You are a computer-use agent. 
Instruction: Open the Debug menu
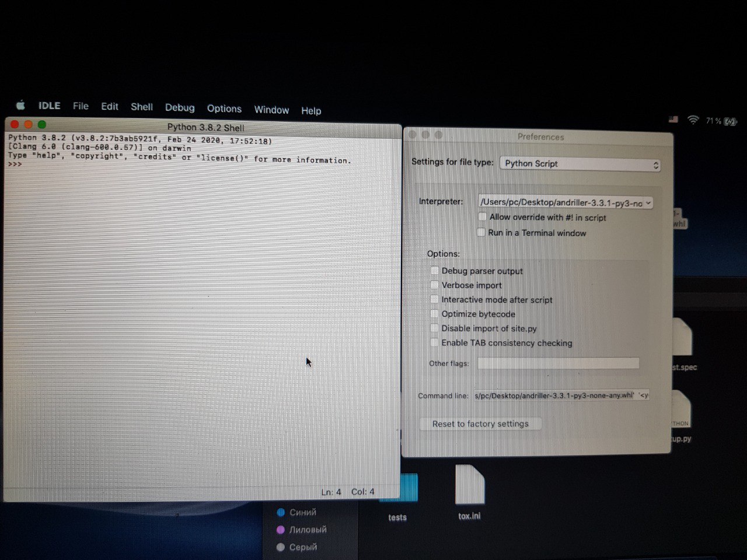coord(180,108)
